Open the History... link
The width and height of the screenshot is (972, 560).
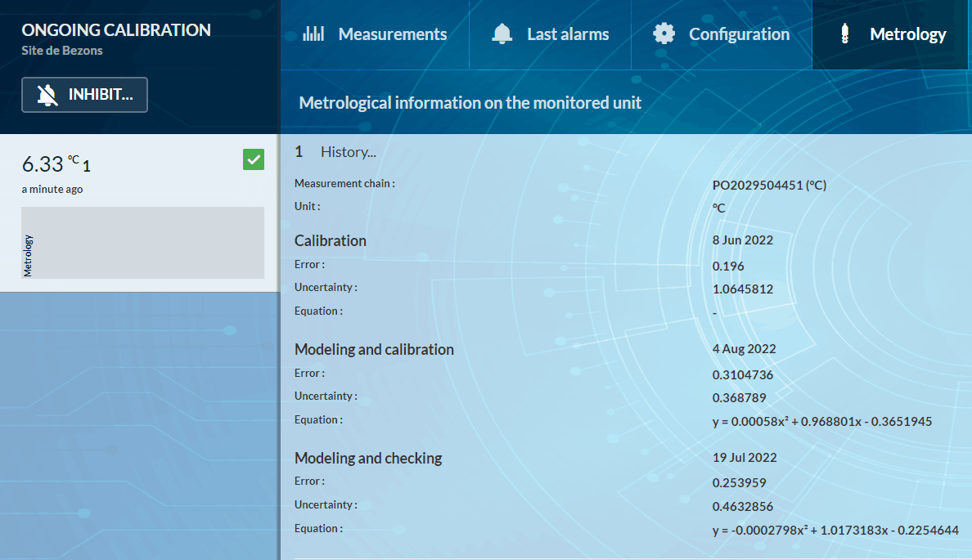coord(349,152)
